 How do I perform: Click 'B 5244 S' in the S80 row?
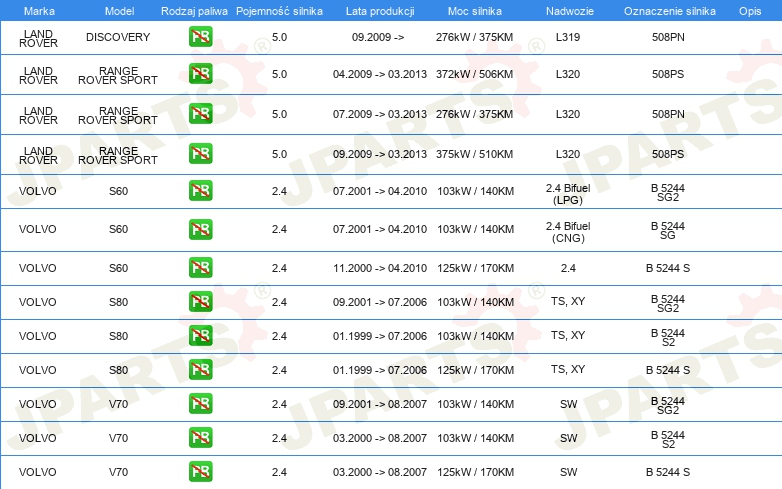[x=668, y=370]
